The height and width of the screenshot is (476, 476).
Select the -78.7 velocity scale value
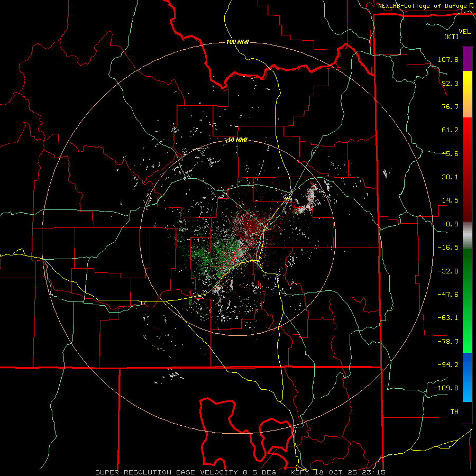point(448,342)
